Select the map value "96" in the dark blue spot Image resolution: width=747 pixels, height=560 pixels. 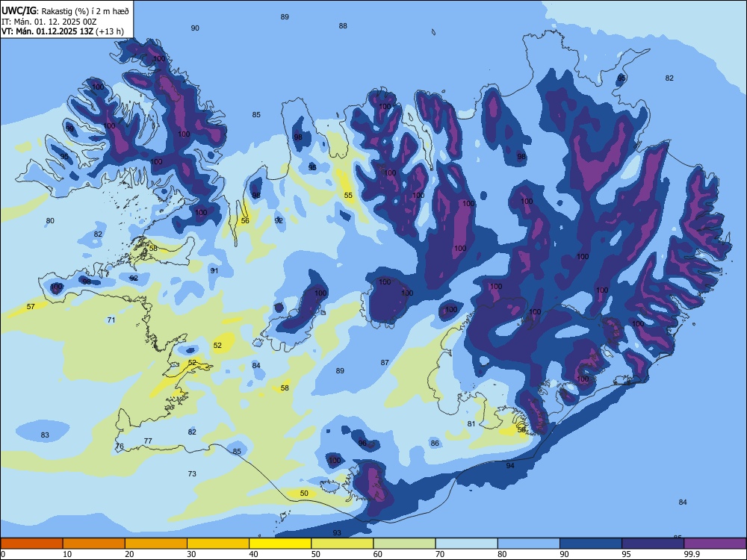coord(362,444)
